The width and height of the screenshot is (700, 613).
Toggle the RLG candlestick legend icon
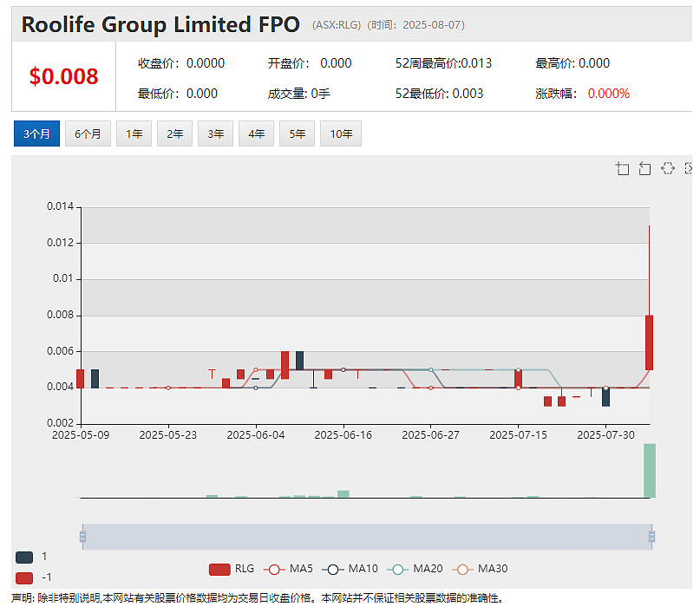[x=219, y=570]
